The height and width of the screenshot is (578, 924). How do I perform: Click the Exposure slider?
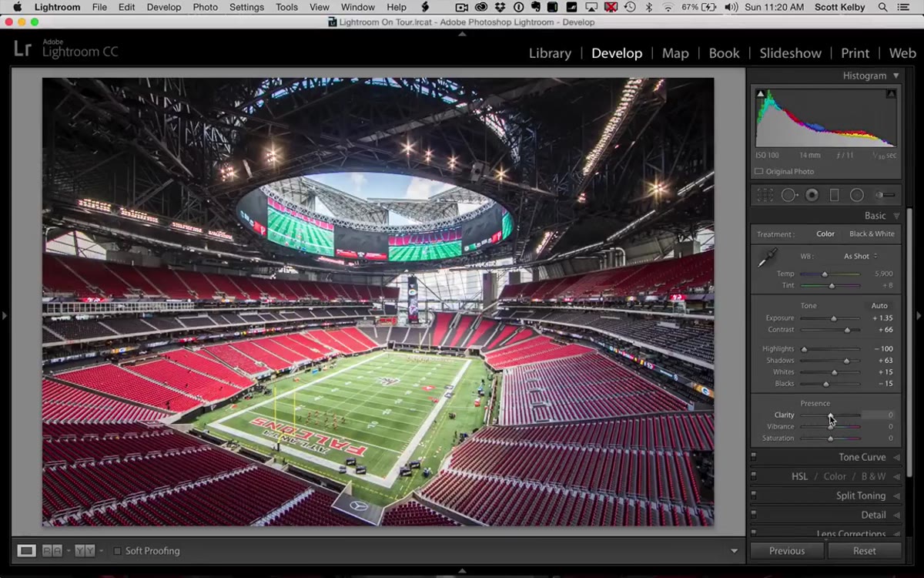pos(830,318)
